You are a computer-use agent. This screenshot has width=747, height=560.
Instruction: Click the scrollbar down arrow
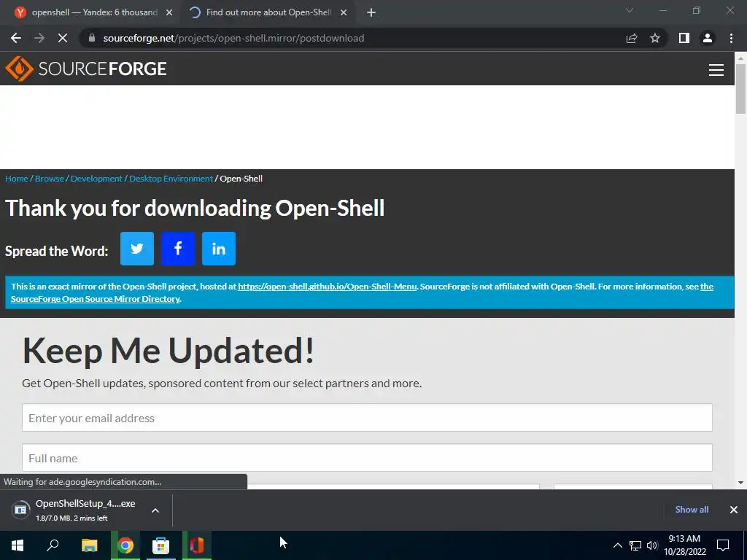pos(740,483)
